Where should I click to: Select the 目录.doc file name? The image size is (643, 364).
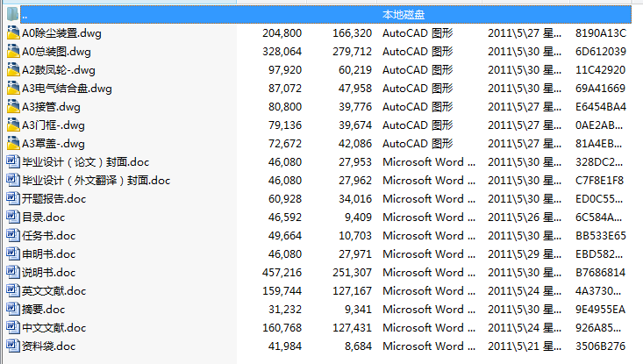[44, 218]
